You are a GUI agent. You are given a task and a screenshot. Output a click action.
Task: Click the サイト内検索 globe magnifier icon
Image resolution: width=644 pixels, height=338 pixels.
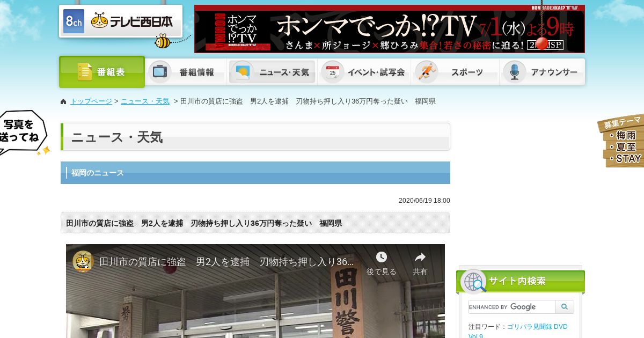pos(473,282)
